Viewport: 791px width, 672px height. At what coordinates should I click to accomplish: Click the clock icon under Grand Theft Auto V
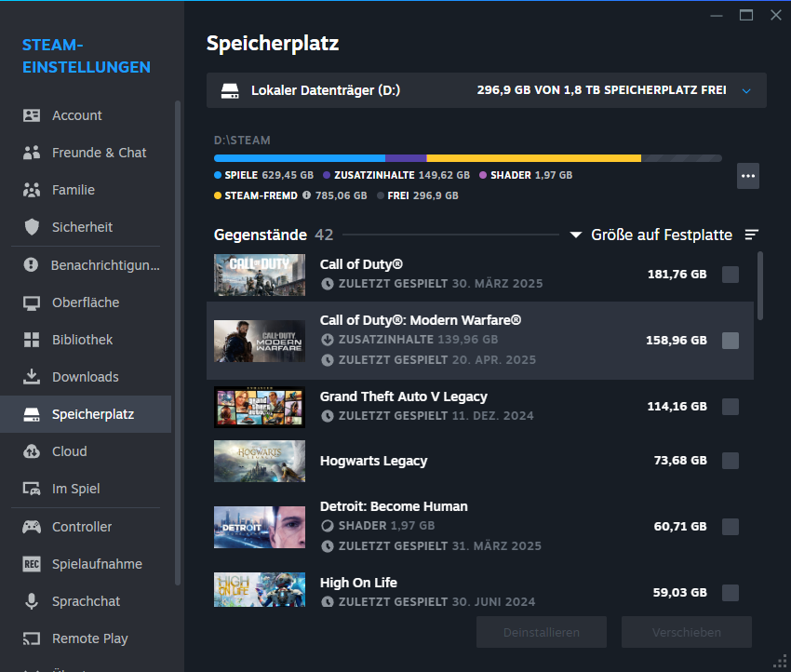pyautogui.click(x=328, y=416)
